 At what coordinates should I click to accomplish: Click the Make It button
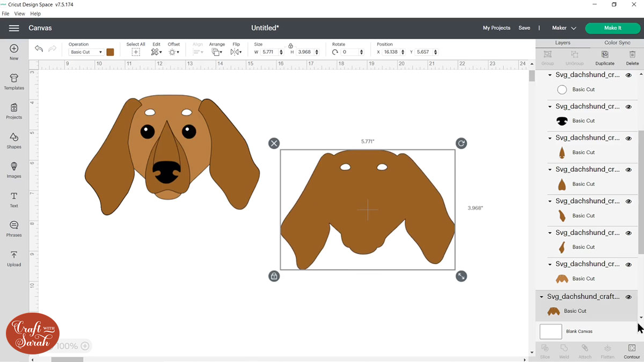[612, 28]
